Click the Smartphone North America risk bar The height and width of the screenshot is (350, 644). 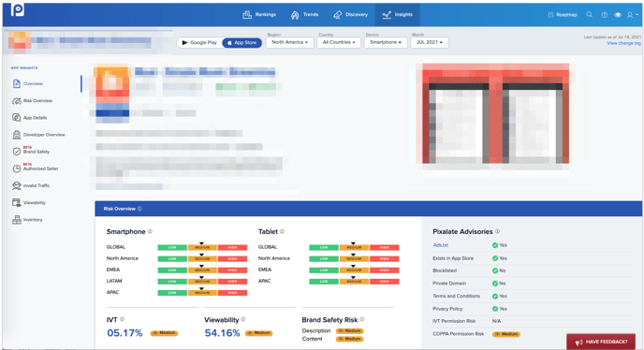tap(202, 259)
